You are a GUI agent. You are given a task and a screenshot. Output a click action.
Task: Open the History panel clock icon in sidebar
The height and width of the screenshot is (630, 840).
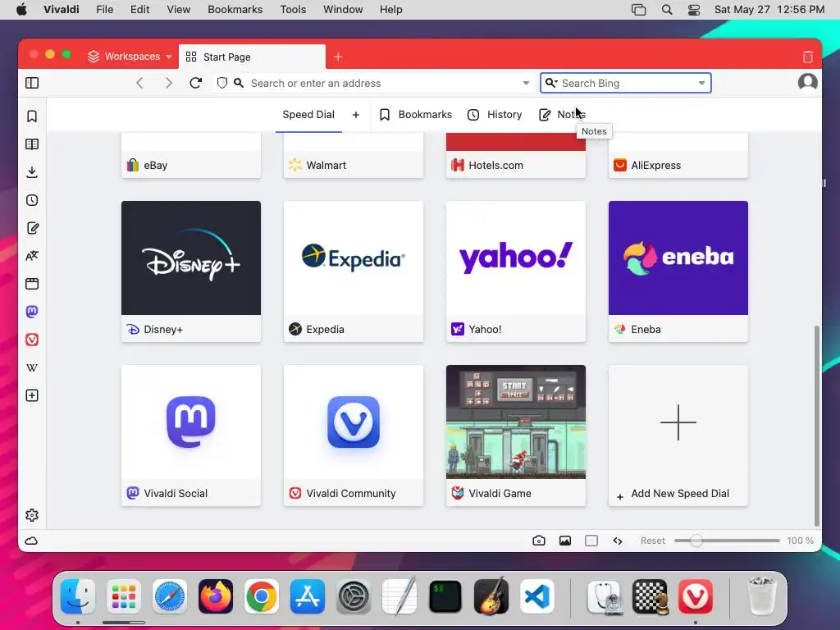click(x=32, y=200)
